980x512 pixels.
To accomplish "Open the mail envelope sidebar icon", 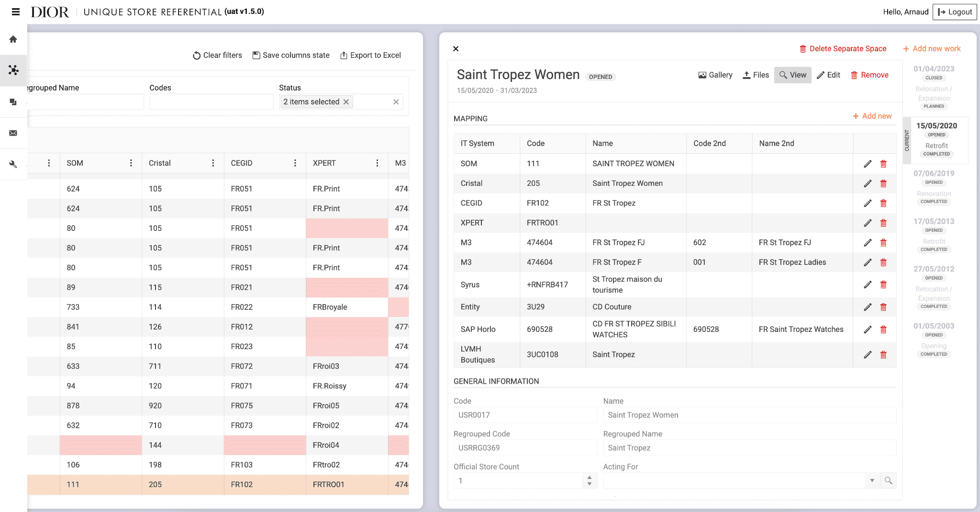I will tap(13, 133).
